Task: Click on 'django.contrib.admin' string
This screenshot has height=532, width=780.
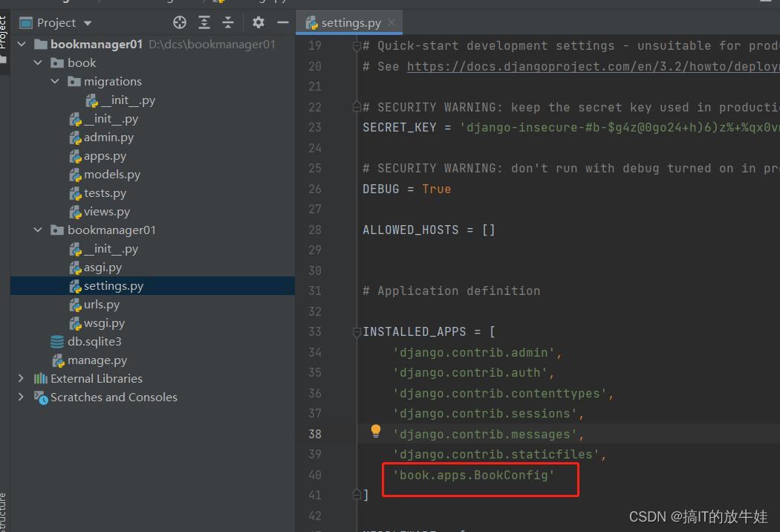Action: click(x=474, y=353)
